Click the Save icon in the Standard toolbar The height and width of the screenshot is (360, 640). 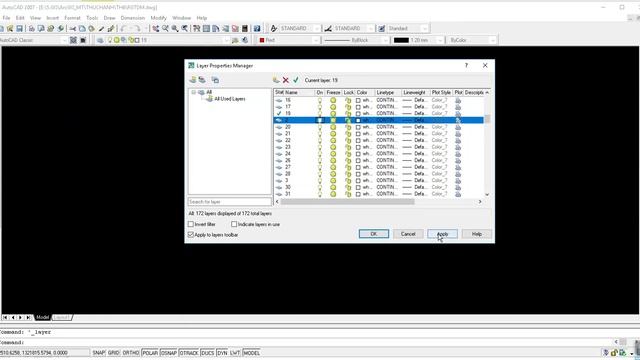click(19, 29)
